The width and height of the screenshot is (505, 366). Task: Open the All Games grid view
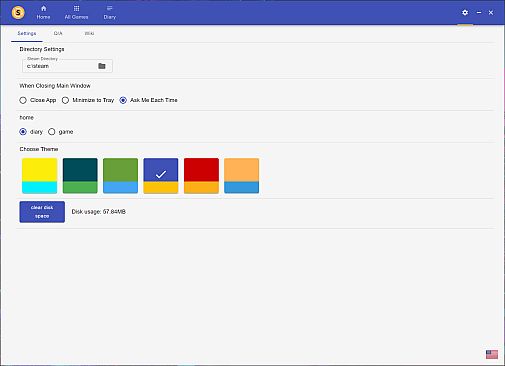(x=76, y=12)
